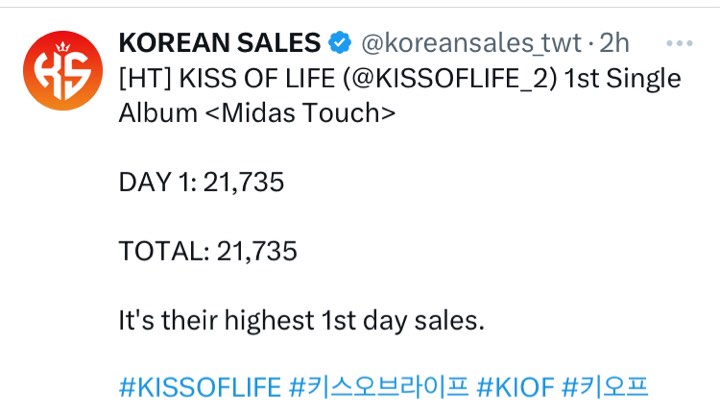This screenshot has width=720, height=417.
Task: Click the "DAY 1: 21,735" line
Action: (201, 182)
